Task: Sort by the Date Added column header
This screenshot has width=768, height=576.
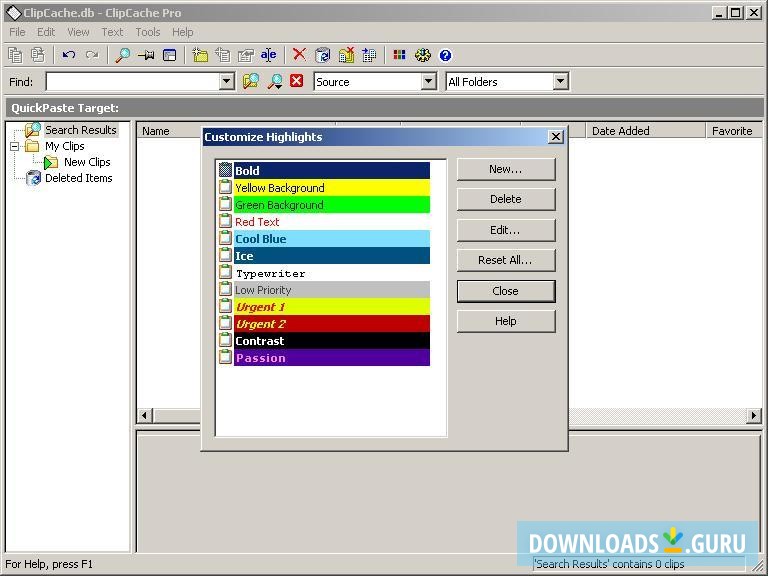Action: (645, 131)
